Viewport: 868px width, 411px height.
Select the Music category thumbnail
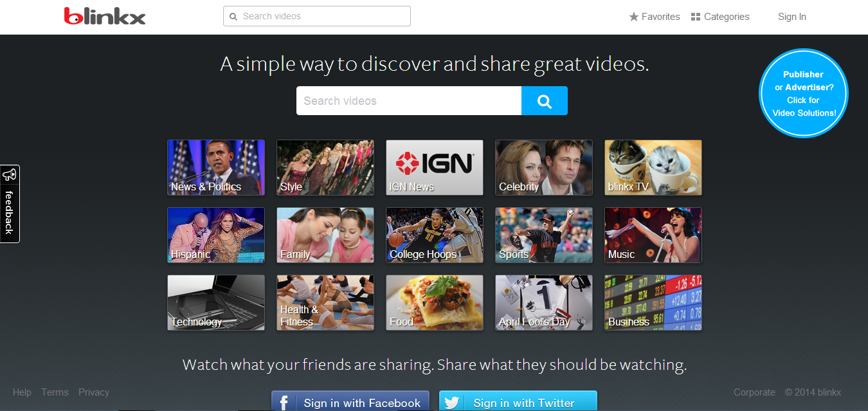coord(653,235)
